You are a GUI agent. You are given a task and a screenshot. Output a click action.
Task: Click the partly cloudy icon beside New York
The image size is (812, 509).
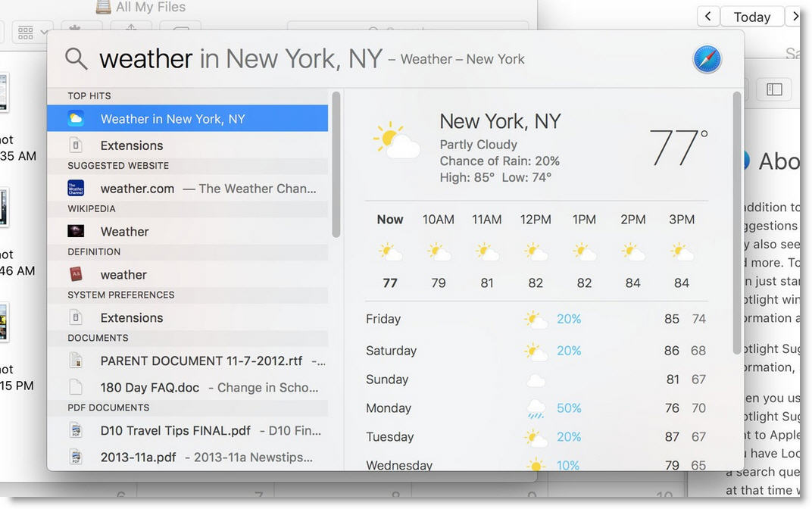point(395,141)
